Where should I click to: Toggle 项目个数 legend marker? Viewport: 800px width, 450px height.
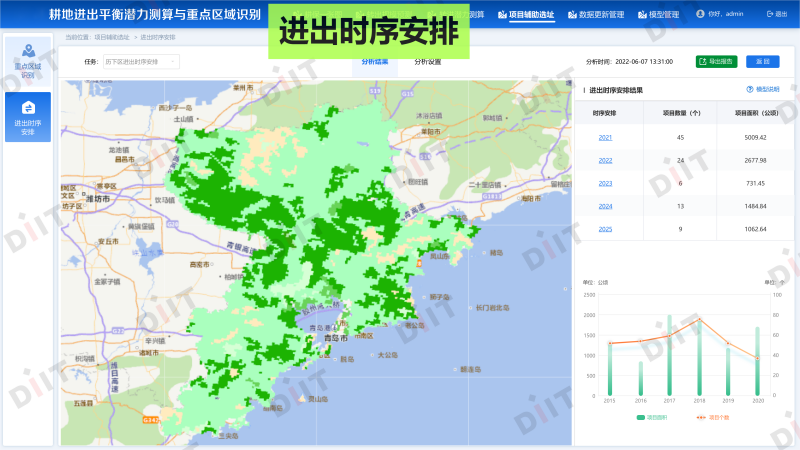(701, 417)
